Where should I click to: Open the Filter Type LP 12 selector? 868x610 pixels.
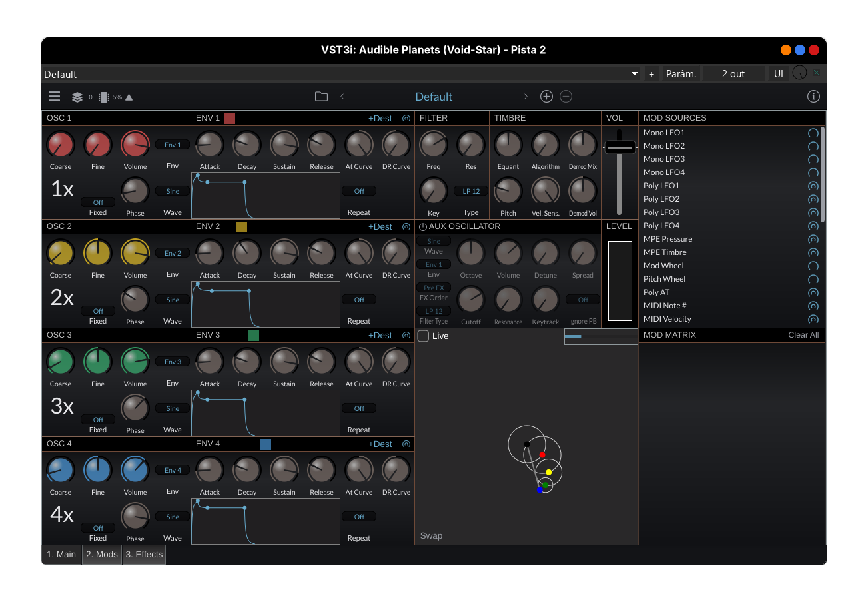[471, 191]
